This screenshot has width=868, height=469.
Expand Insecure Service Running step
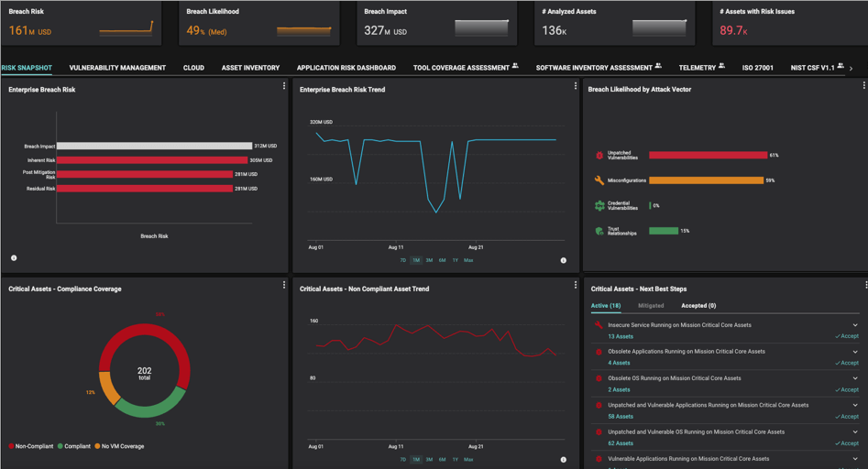[x=855, y=325]
